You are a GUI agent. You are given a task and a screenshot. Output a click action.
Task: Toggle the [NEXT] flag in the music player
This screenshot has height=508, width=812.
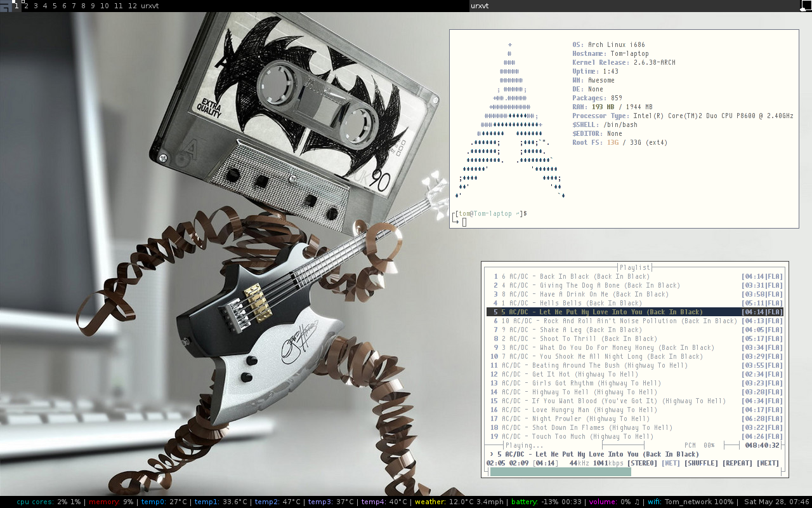tap(768, 463)
